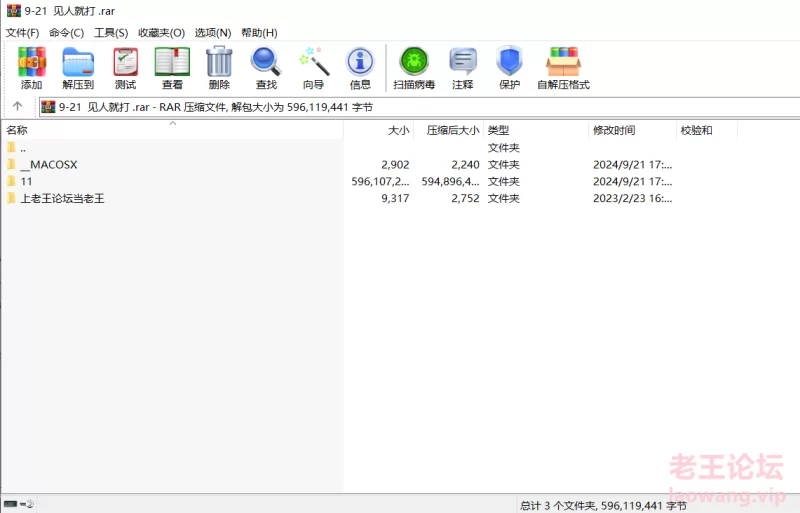Viewport: 800px width, 513px height.
Task: Sort by the 名称 column header
Action: (172, 130)
